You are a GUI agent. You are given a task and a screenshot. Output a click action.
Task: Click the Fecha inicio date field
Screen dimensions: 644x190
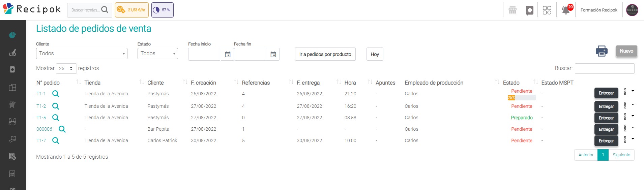[204, 54]
